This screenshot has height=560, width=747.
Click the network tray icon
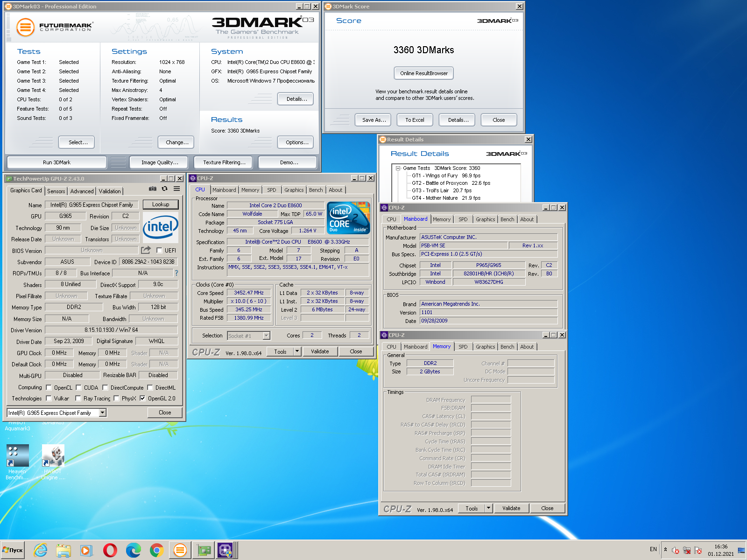pos(687,551)
